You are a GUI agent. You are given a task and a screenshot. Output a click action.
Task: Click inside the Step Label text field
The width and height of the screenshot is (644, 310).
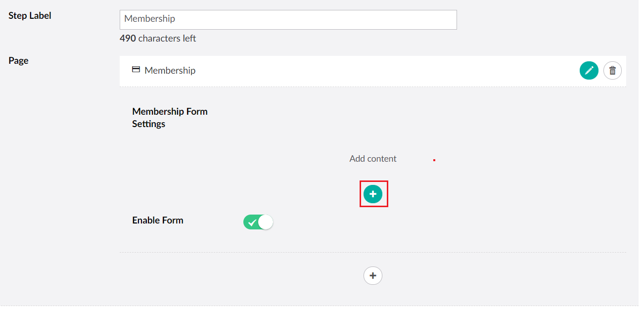288,19
